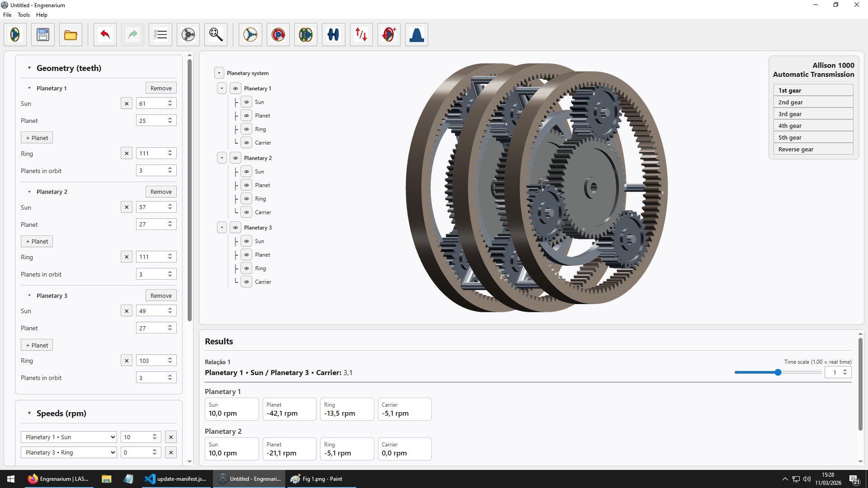Click the blue H-shaped coupling icon

tap(333, 35)
